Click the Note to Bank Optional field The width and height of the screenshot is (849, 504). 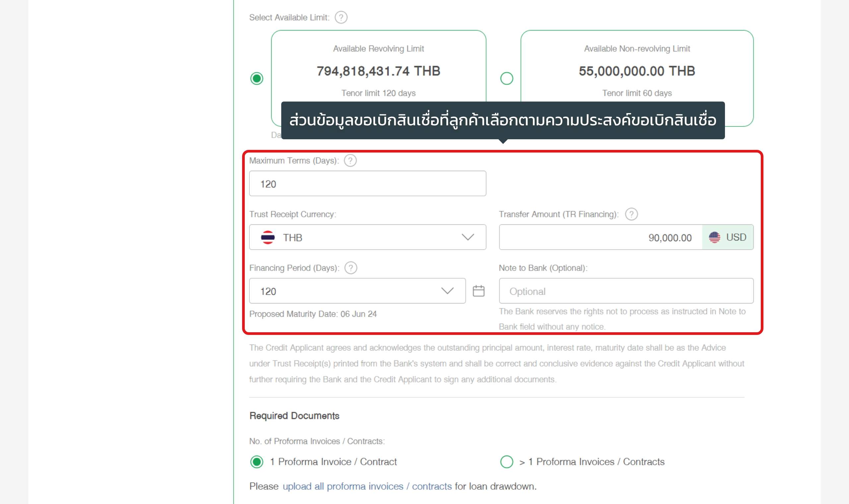(626, 291)
